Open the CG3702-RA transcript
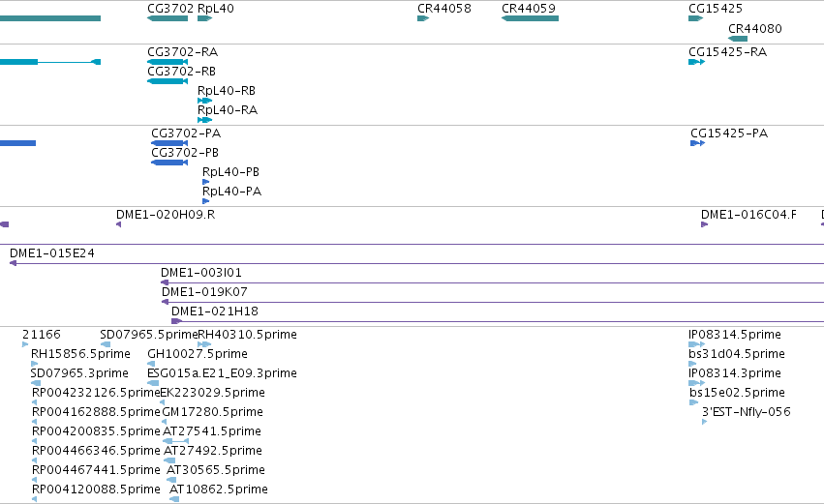The height and width of the screenshot is (504, 824). pos(168,62)
